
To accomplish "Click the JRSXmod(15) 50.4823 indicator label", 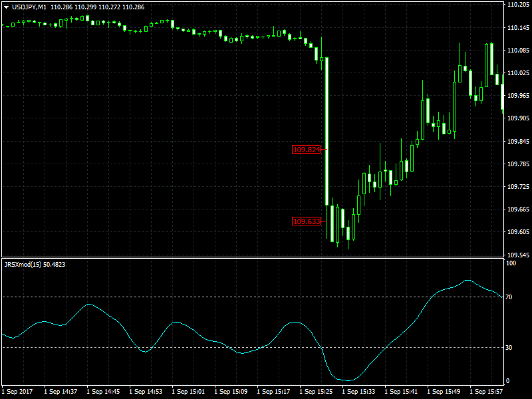I will [35, 264].
